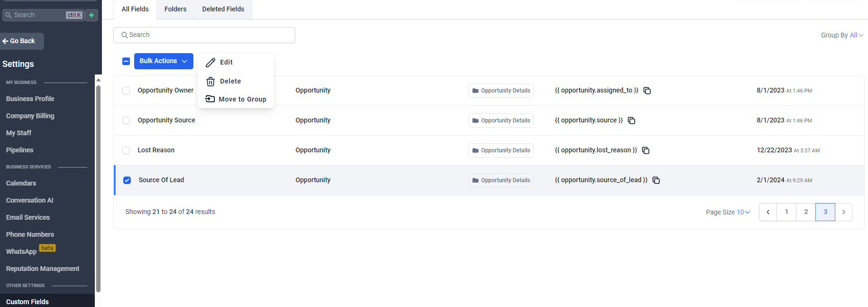Screen dimensions: 868x307
Task: Click the Opportunity Source field name
Action: [166, 121]
